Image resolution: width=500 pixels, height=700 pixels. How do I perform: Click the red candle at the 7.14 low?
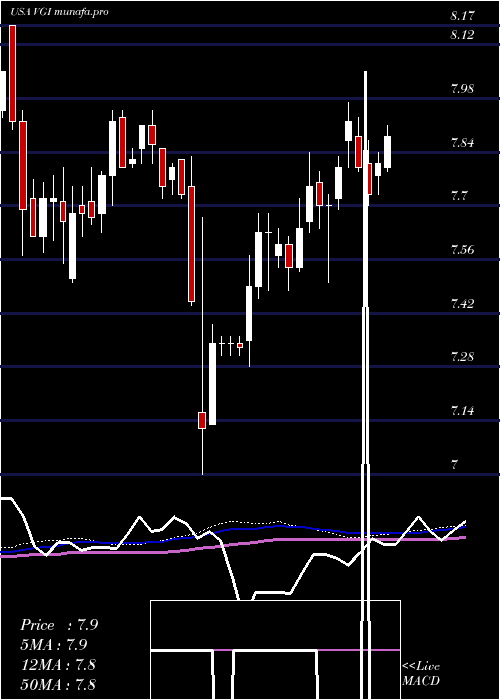202,421
